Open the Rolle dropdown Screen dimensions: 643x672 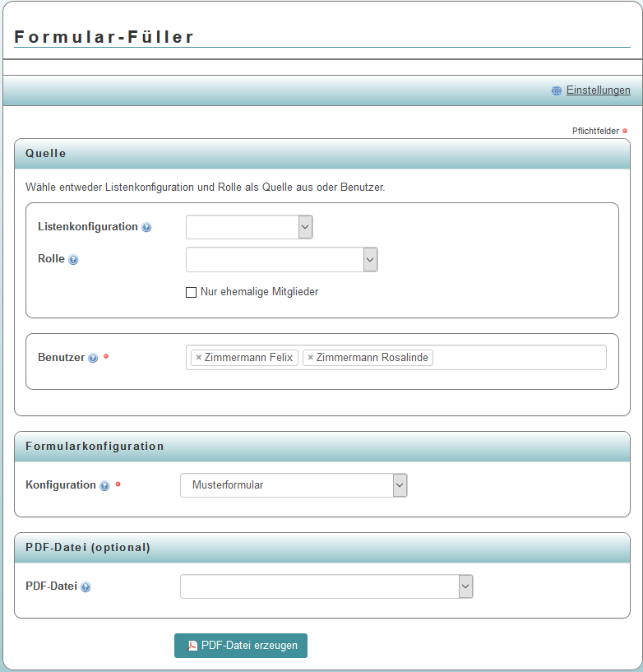pyautogui.click(x=281, y=260)
